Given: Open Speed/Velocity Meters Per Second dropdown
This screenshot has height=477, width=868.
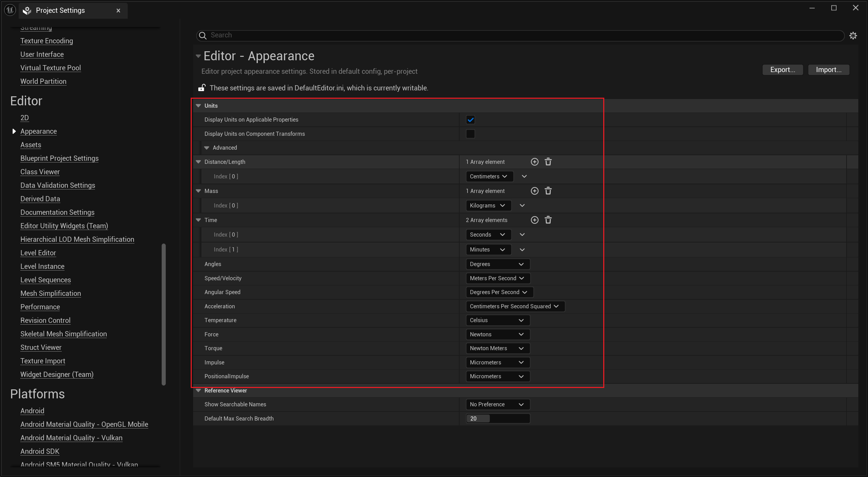Looking at the screenshot, I should point(497,278).
